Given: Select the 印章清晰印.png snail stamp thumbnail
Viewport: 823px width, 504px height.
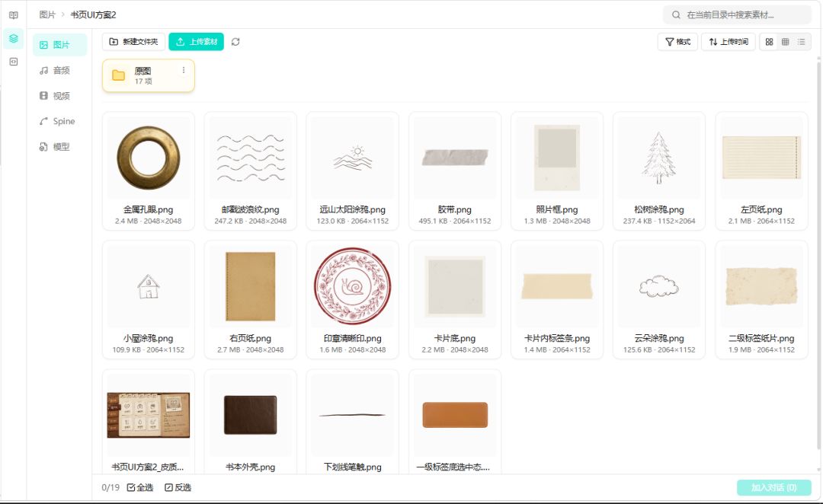Looking at the screenshot, I should pos(353,286).
